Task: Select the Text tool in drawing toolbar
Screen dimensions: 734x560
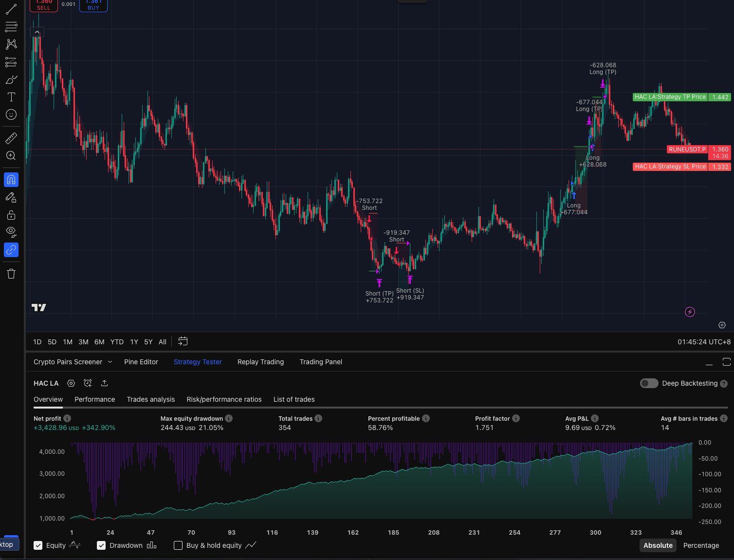Action: click(11, 97)
